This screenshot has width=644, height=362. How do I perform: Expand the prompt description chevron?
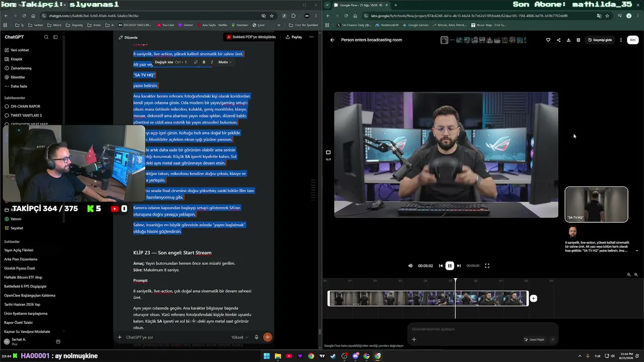point(637,250)
